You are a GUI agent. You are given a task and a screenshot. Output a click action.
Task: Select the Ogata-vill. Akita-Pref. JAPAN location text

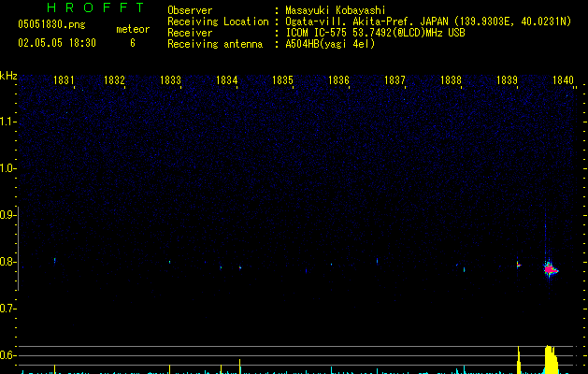(x=428, y=22)
